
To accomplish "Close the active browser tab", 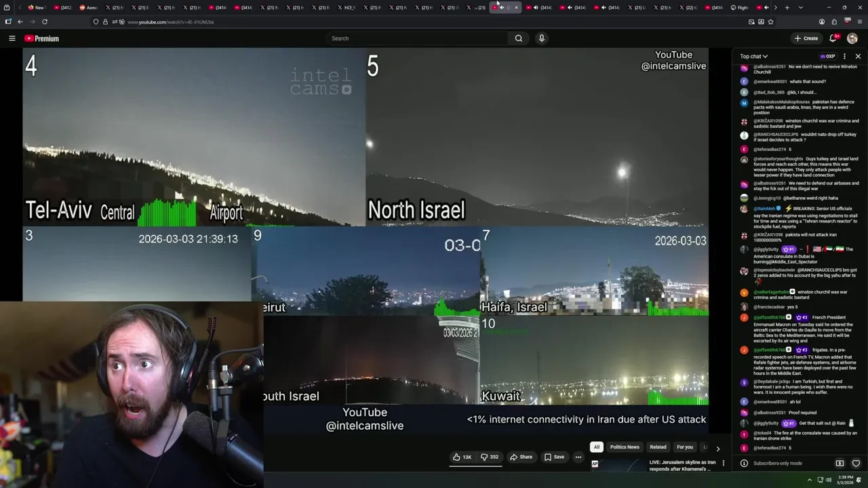I will pyautogui.click(x=516, y=7).
